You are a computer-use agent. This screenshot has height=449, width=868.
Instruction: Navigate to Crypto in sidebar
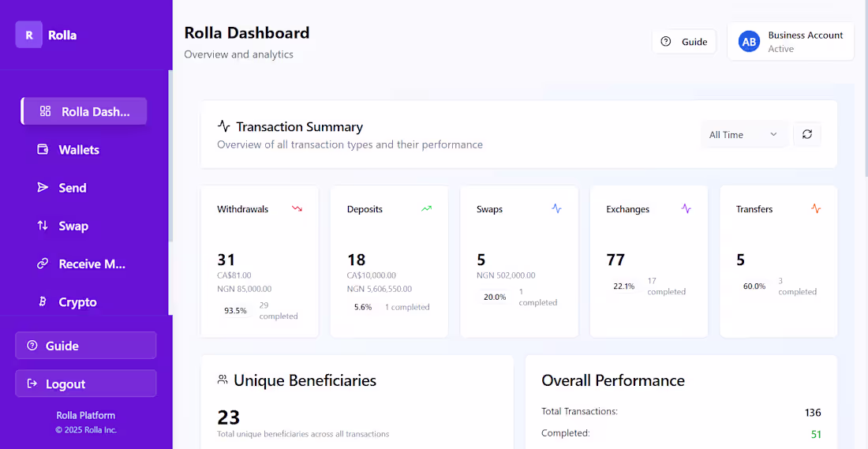point(84,301)
